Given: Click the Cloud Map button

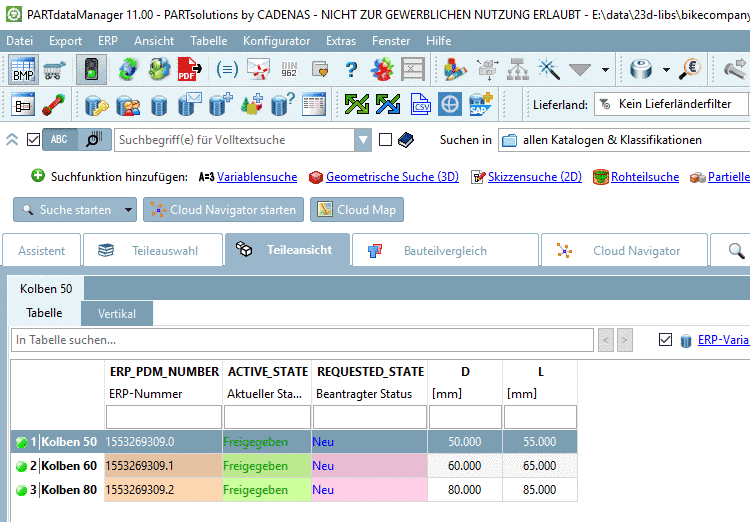Looking at the screenshot, I should (357, 210).
